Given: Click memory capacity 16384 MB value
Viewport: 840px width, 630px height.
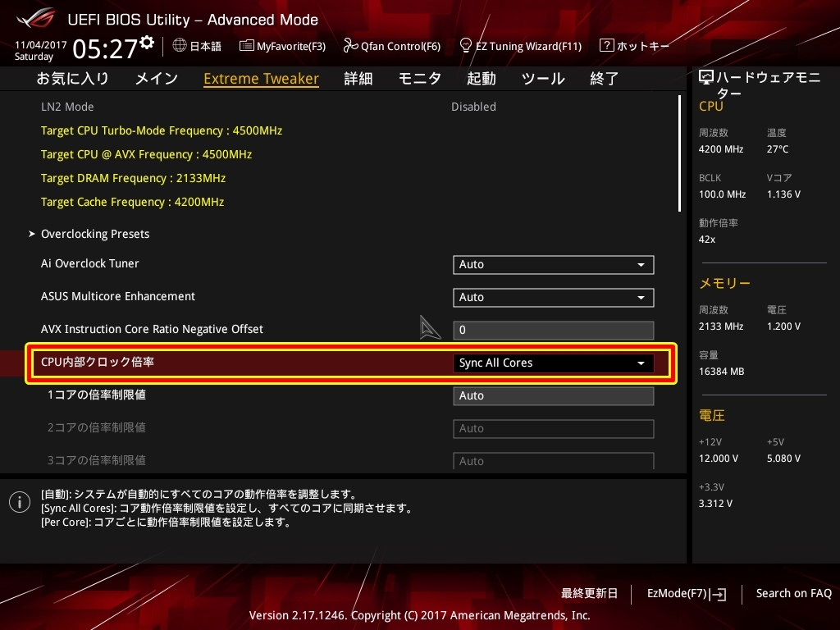Looking at the screenshot, I should coord(722,372).
